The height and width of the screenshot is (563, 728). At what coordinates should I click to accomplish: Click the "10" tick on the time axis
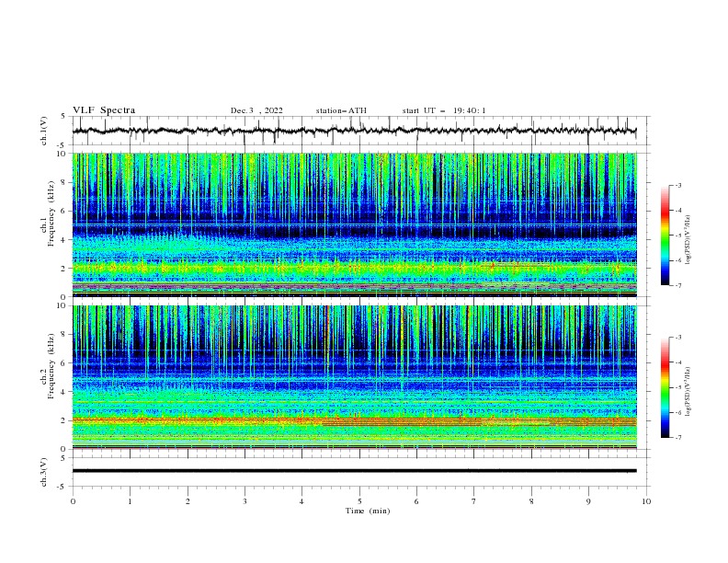coord(646,501)
